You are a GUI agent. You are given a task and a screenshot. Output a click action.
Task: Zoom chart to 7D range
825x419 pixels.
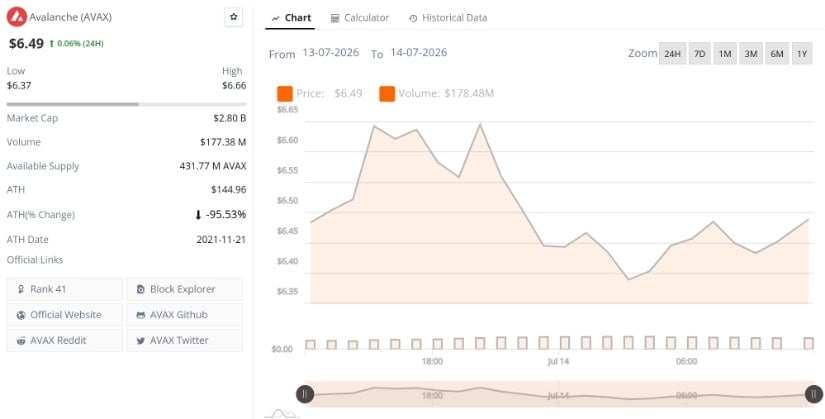(699, 54)
